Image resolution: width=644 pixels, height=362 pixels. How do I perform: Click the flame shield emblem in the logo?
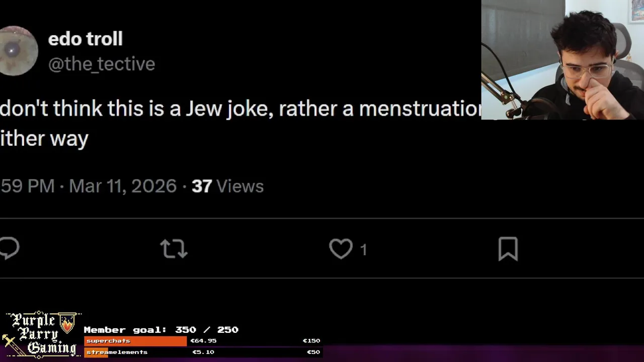tap(67, 323)
